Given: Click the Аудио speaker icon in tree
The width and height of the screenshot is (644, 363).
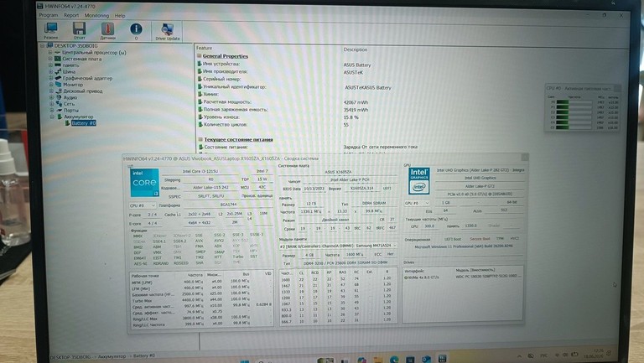Looking at the screenshot, I should [x=59, y=97].
